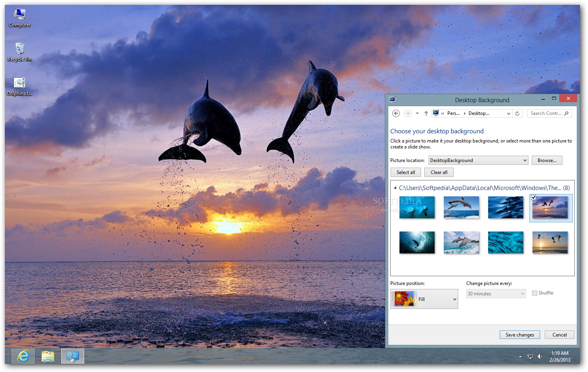Select the Dolphins.t... theme file icon
The height and width of the screenshot is (372, 588).
pos(20,87)
